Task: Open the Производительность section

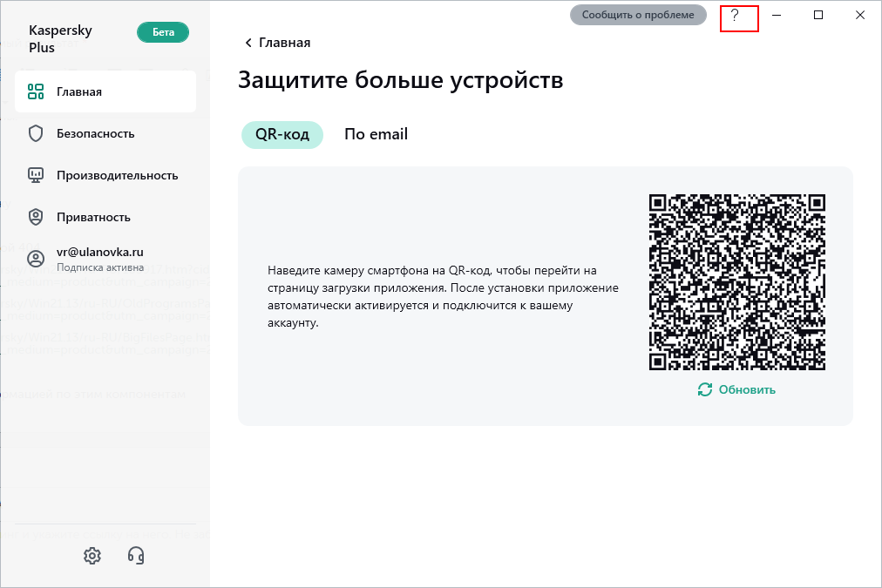Action: (105, 175)
